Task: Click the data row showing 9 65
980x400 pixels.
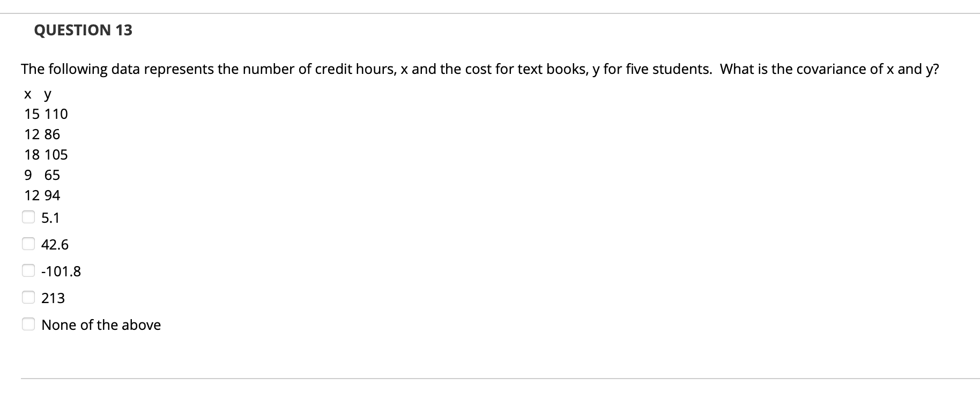Action: [x=42, y=175]
